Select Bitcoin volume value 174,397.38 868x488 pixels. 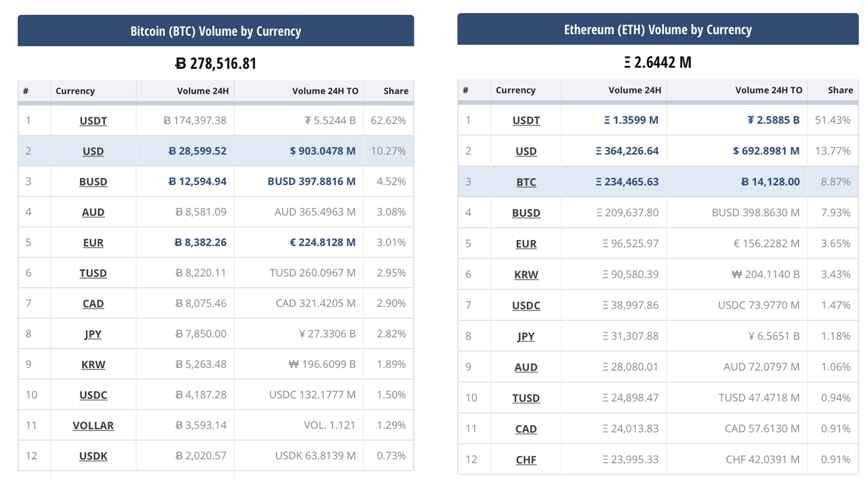point(195,121)
